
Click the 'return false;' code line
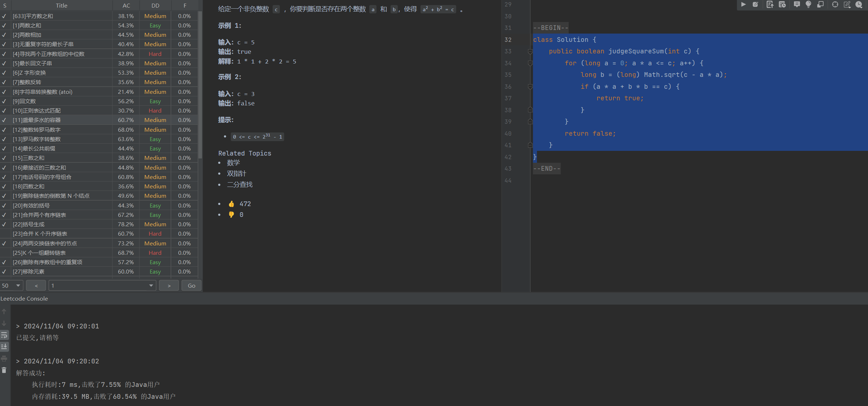click(x=590, y=134)
